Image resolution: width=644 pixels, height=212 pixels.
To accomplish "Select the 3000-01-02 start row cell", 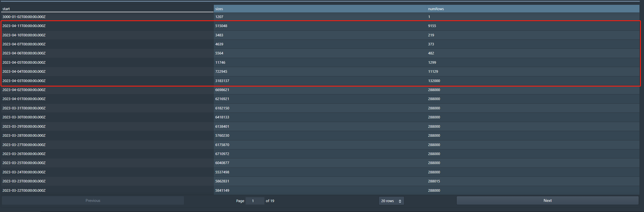I will point(24,17).
